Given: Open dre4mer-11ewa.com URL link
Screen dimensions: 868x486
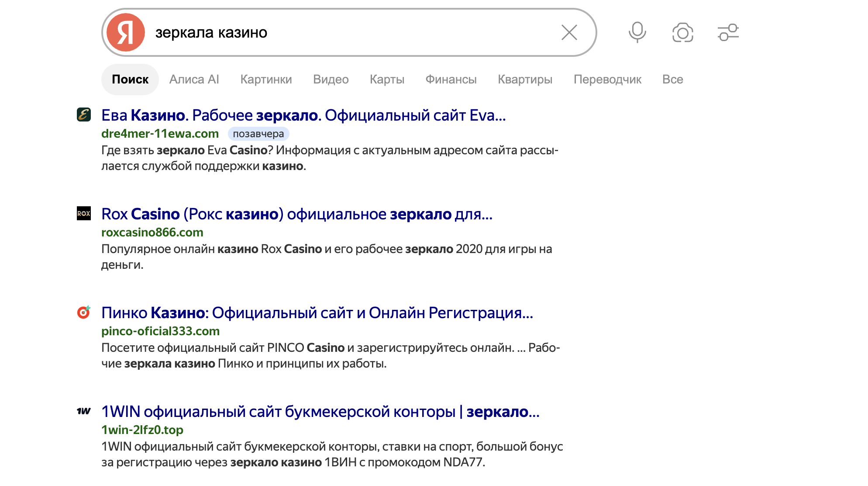Looking at the screenshot, I should pos(160,134).
